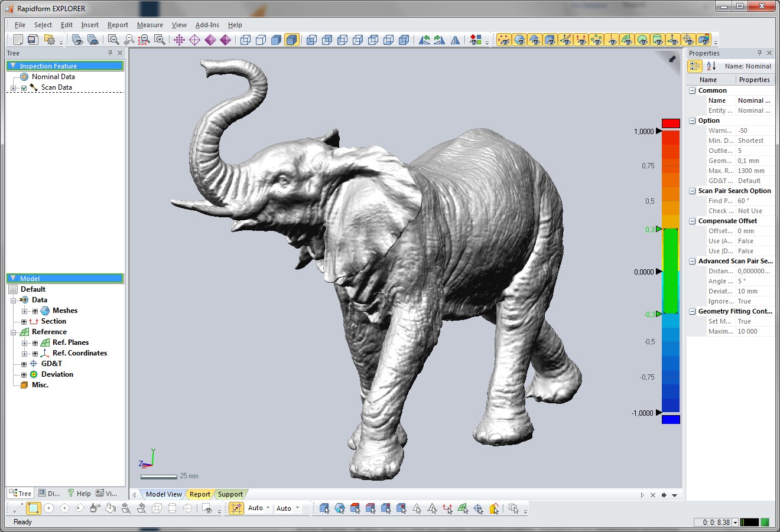
Task: Select the vertex-points display mode icon
Action: (x=180, y=40)
